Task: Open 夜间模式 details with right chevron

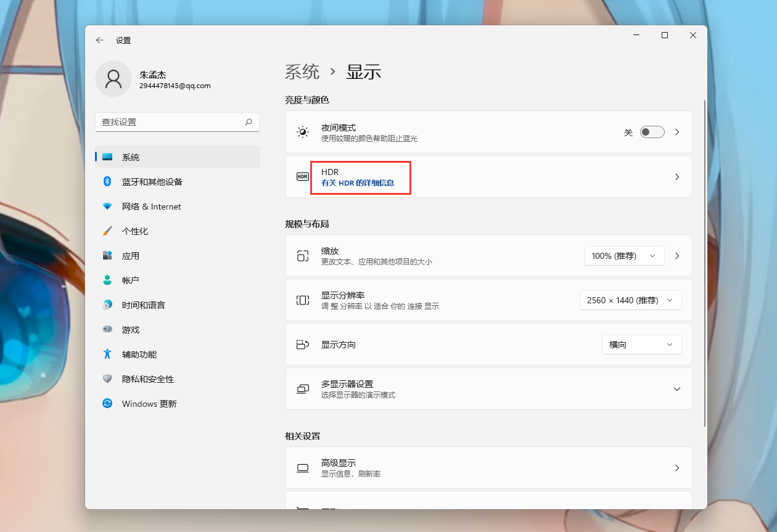Action: pyautogui.click(x=676, y=132)
